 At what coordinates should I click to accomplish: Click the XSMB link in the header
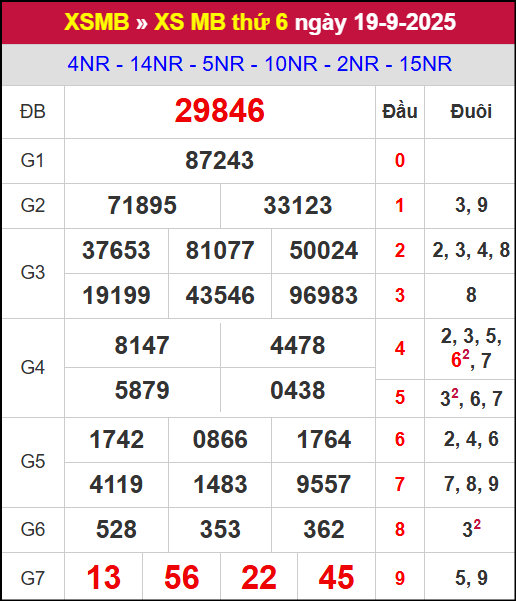(97, 22)
